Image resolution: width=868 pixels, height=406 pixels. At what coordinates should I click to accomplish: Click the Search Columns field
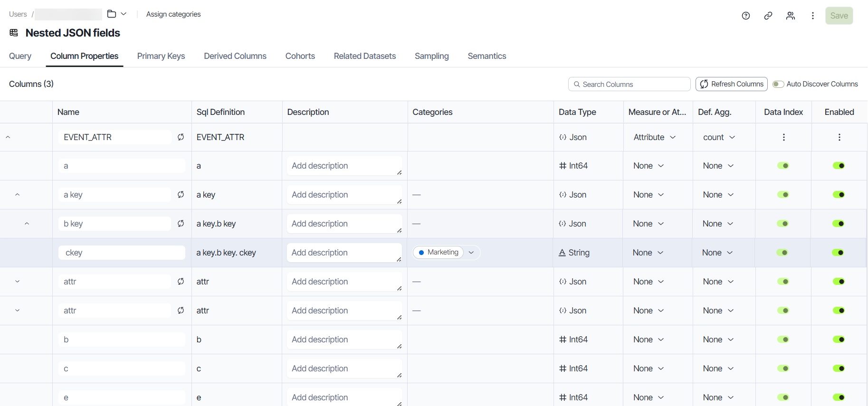tap(630, 84)
